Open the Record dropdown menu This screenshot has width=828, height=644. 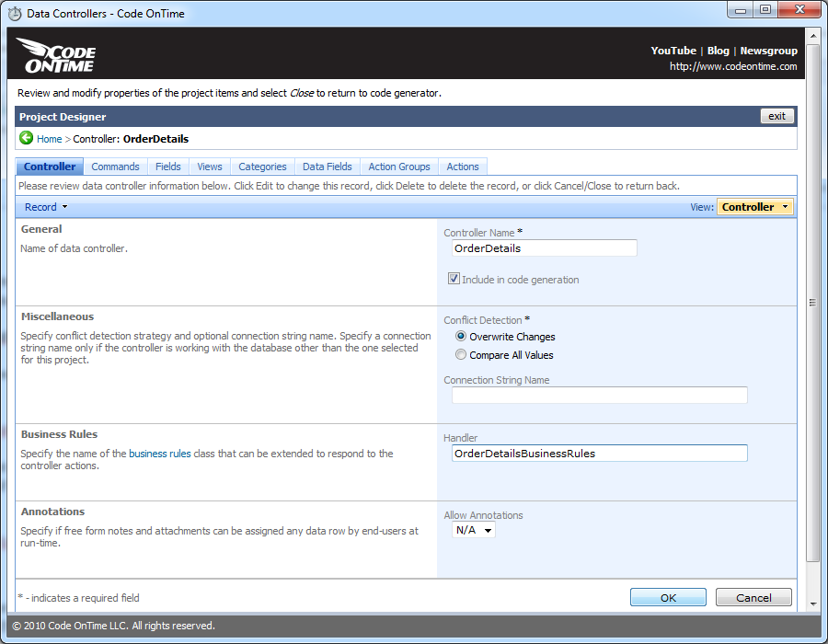46,207
